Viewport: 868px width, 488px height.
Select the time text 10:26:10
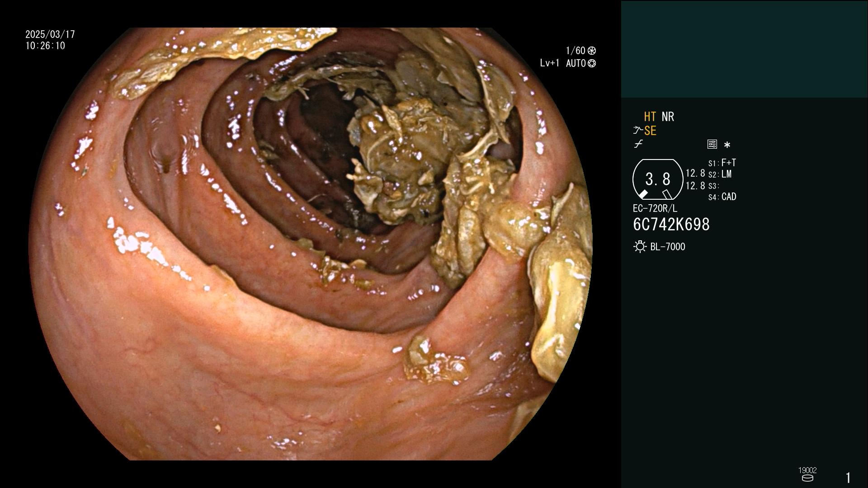(x=45, y=46)
